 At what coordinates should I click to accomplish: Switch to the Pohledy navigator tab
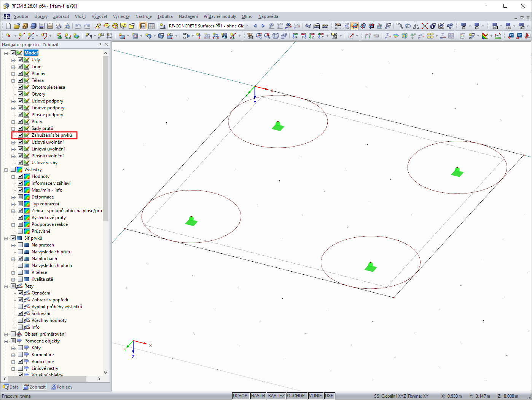coord(62,387)
